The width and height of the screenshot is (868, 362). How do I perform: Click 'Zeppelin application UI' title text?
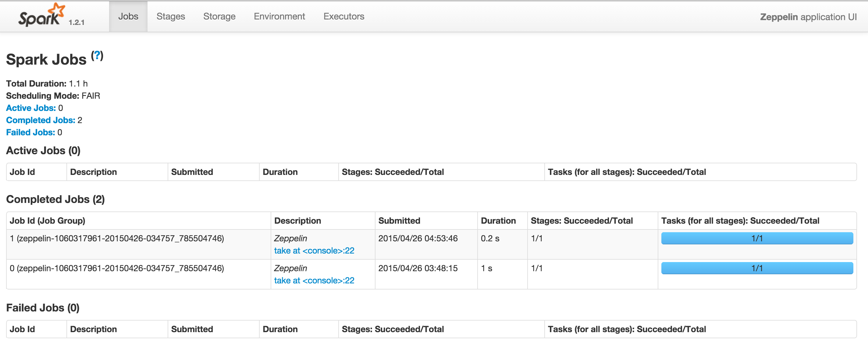point(808,17)
